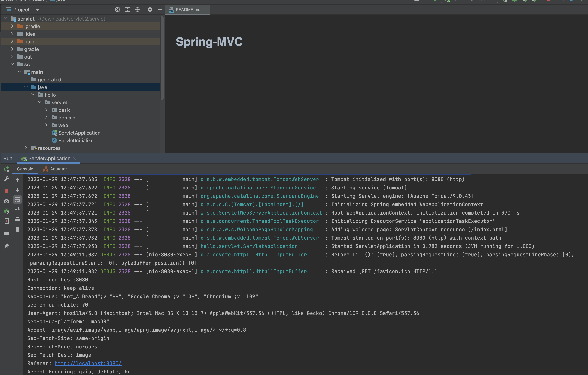Click the Spring-MVC heading in README preview
The height and width of the screenshot is (375, 588).
tap(209, 42)
